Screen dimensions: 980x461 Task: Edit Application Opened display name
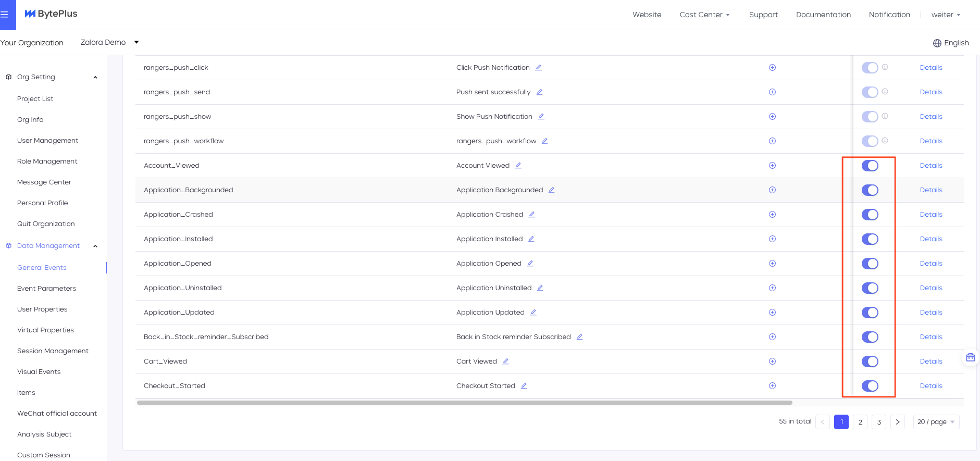(x=530, y=264)
